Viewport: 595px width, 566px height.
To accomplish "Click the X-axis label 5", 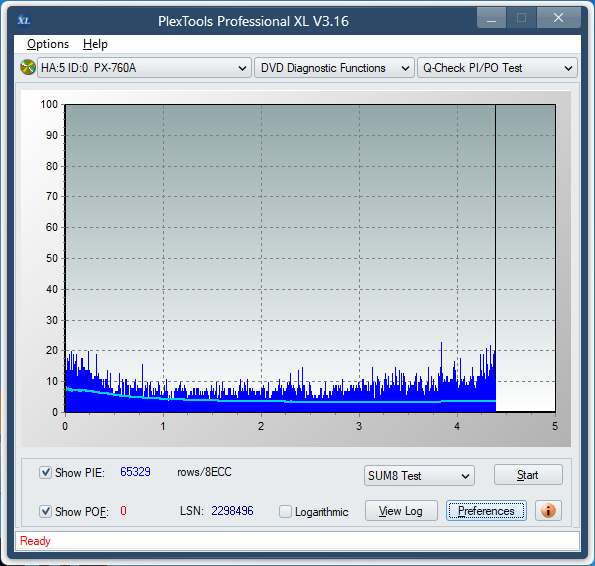I will pos(555,426).
